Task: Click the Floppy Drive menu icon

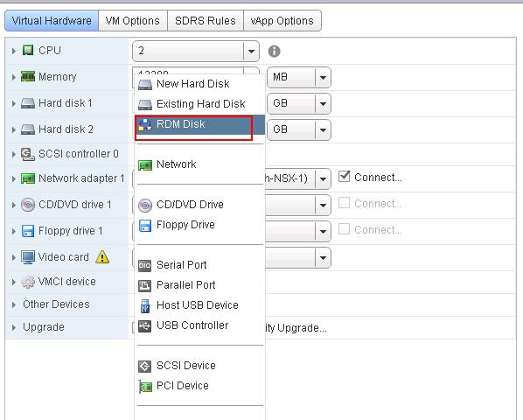Action: click(x=145, y=225)
